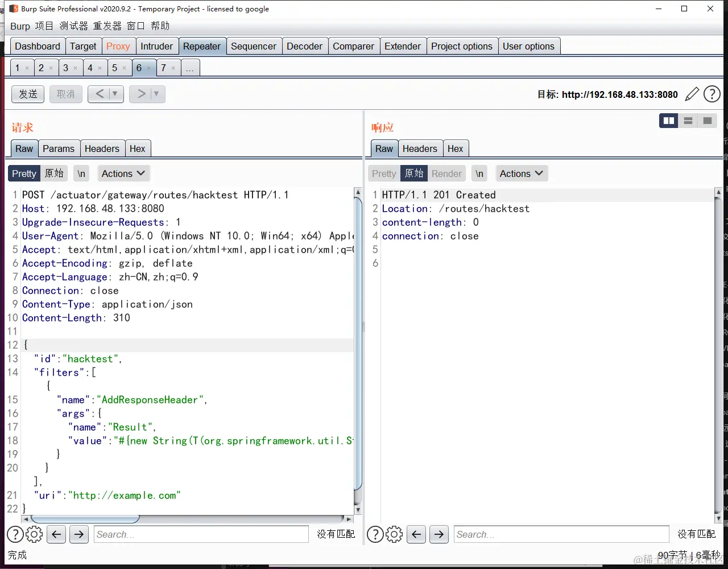Switch to the Target tab
This screenshot has height=569, width=728.
[x=83, y=46]
